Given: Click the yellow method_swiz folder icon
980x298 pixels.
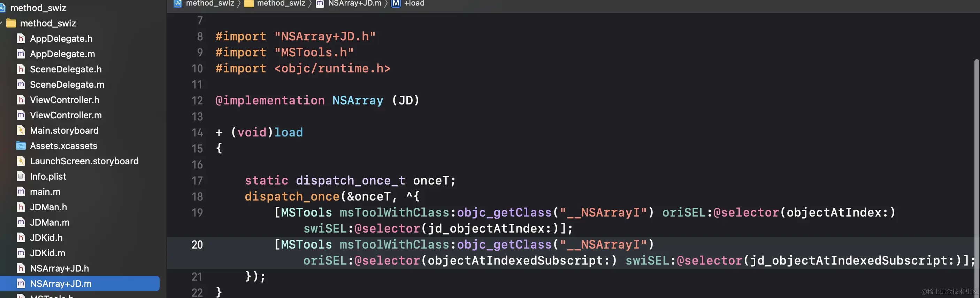Looking at the screenshot, I should pyautogui.click(x=12, y=23).
